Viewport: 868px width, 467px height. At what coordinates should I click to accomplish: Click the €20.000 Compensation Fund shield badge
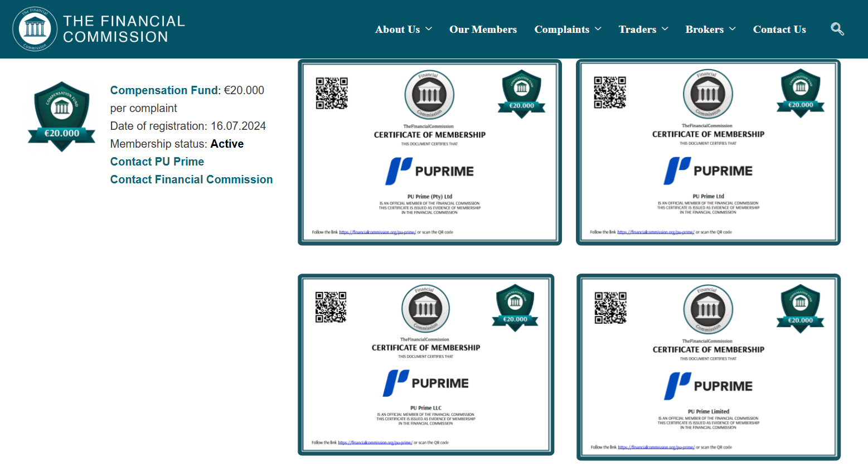(x=62, y=117)
